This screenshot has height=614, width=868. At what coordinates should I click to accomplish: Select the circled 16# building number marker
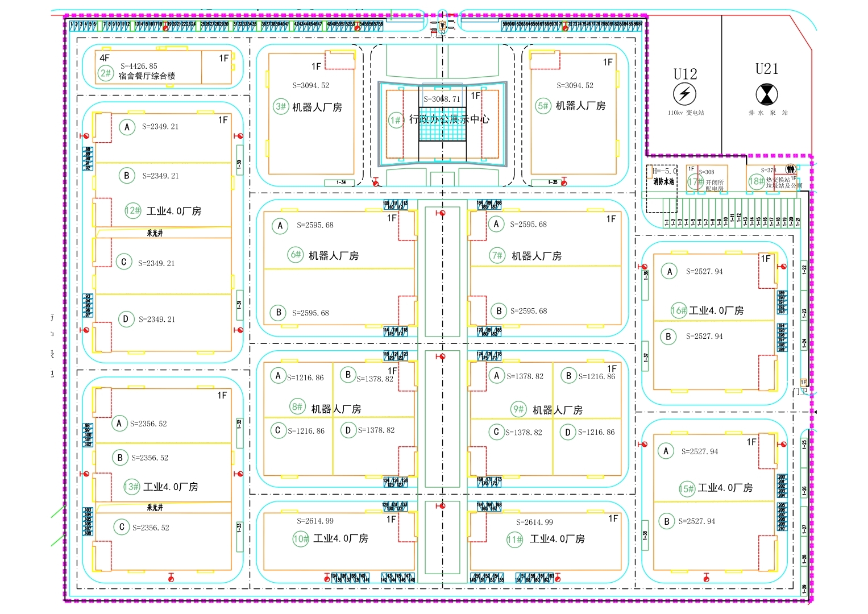coord(679,310)
